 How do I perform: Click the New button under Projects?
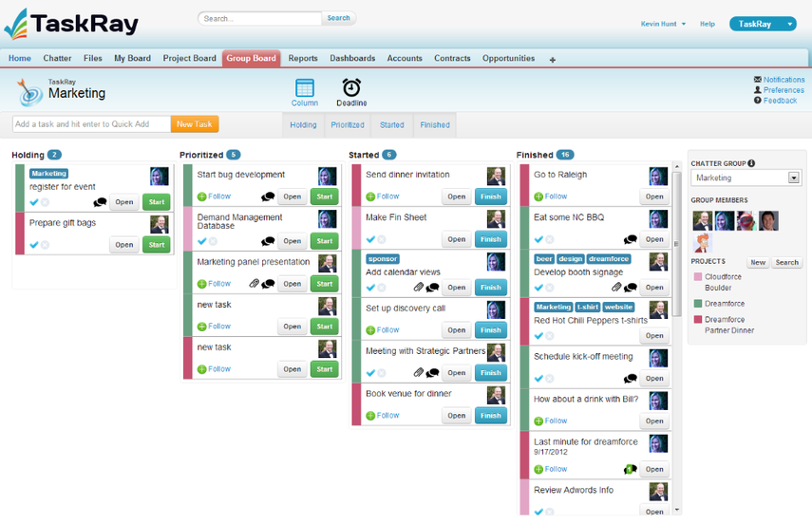(x=758, y=263)
